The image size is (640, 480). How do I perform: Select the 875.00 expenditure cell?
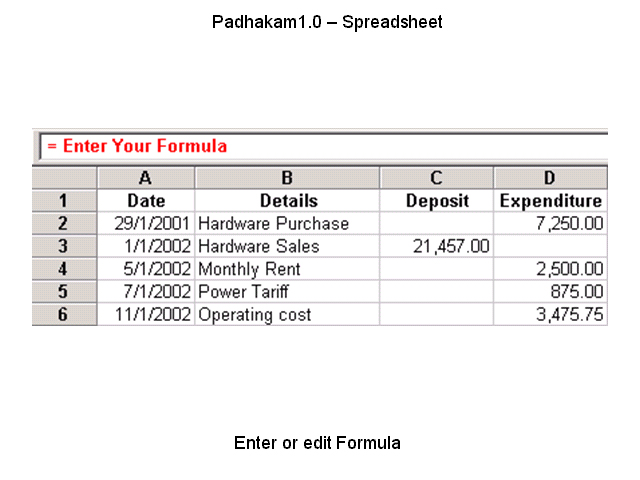point(550,292)
